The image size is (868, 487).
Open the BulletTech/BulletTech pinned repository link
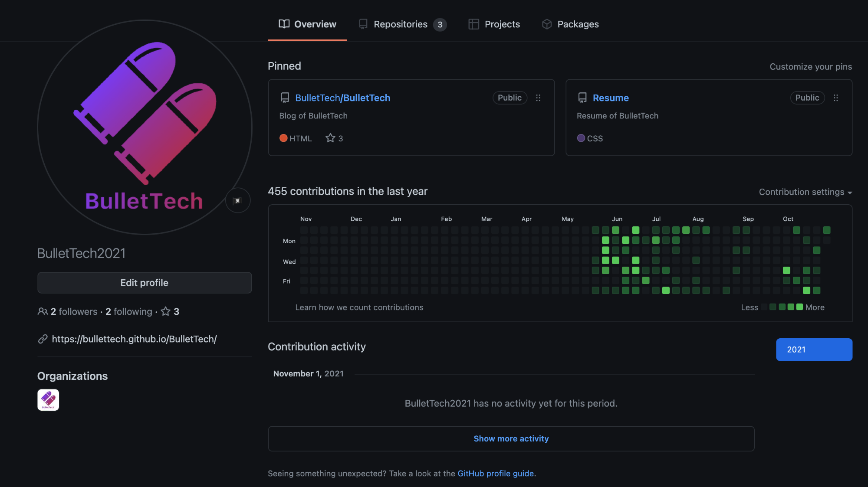342,98
